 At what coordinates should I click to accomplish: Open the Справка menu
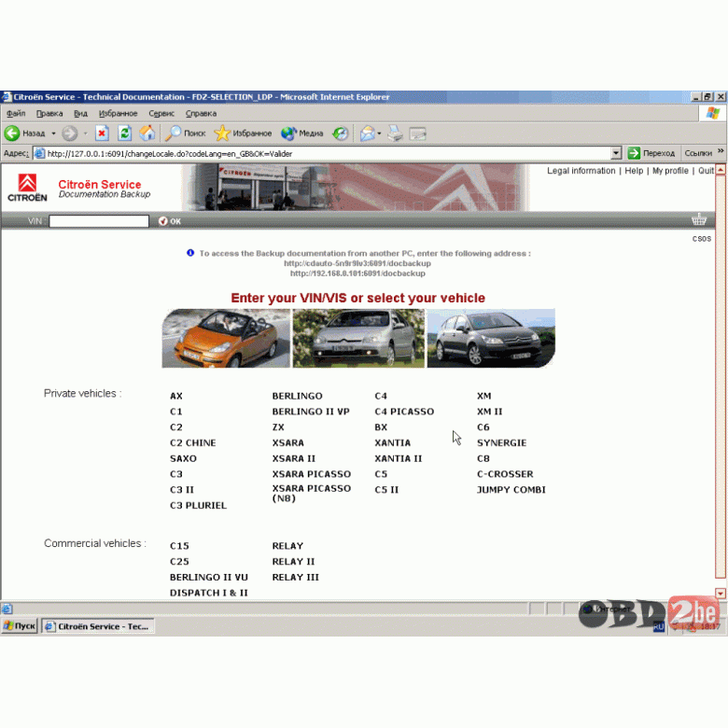click(x=201, y=113)
